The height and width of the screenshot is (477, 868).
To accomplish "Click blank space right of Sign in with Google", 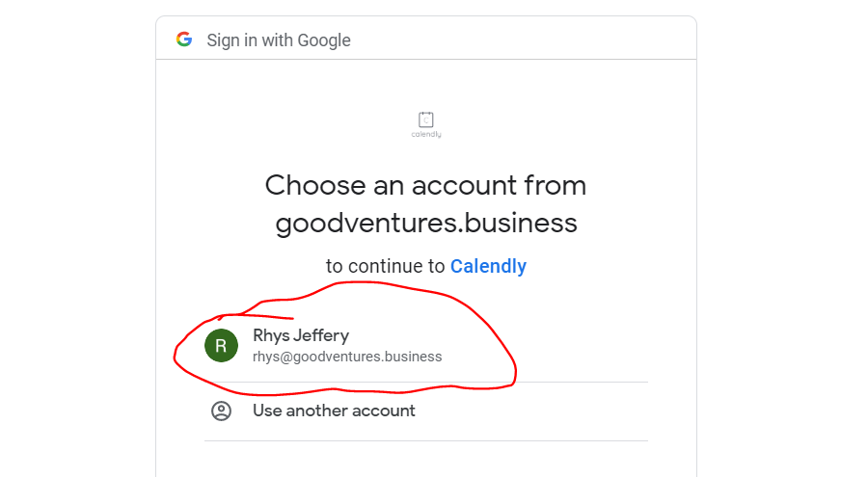I will click(x=530, y=40).
